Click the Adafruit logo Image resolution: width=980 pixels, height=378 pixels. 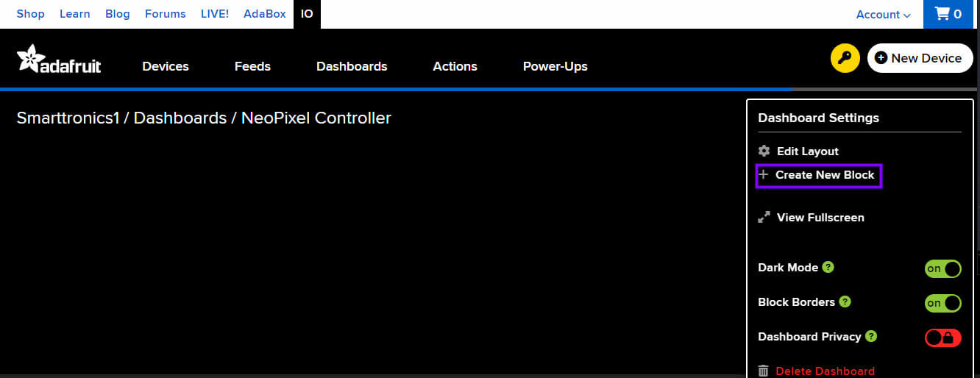click(59, 60)
